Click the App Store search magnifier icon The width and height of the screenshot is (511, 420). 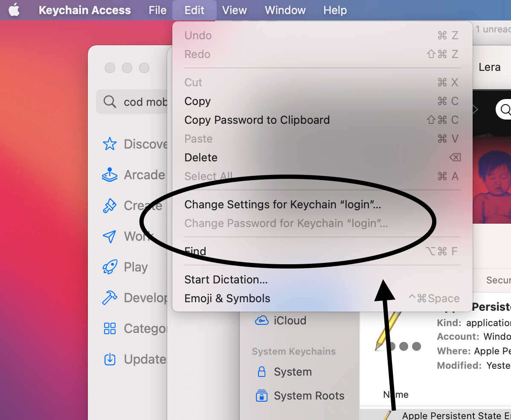[110, 102]
